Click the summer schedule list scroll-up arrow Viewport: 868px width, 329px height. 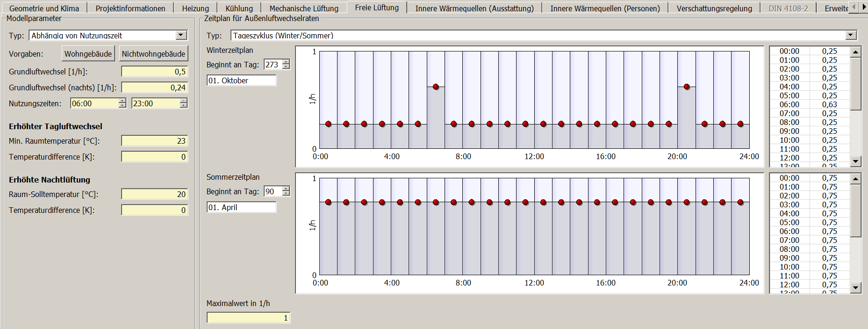(x=855, y=179)
